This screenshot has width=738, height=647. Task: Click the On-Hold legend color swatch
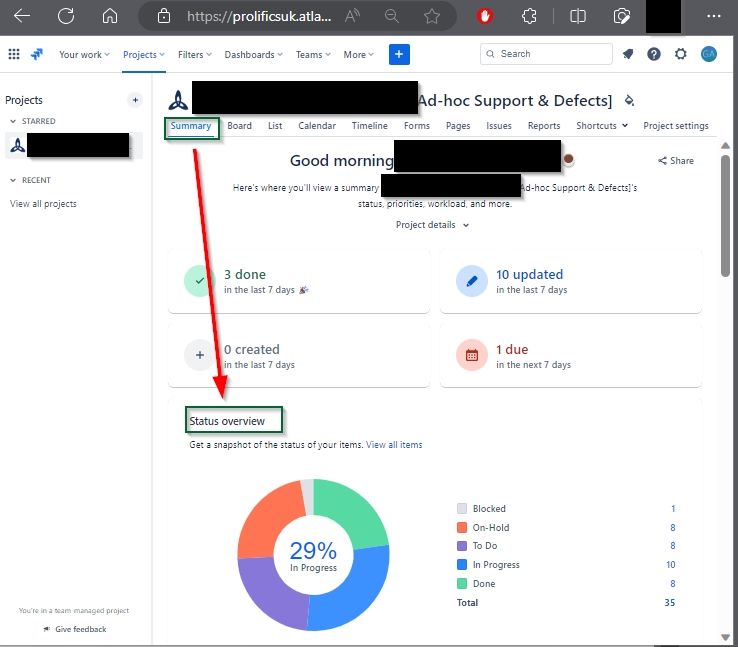(x=462, y=527)
